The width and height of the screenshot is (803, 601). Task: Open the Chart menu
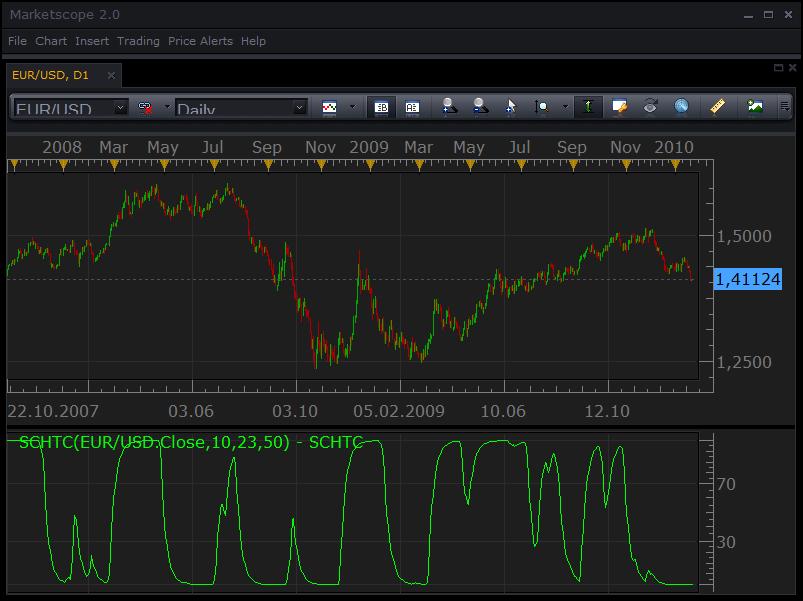pyautogui.click(x=51, y=41)
